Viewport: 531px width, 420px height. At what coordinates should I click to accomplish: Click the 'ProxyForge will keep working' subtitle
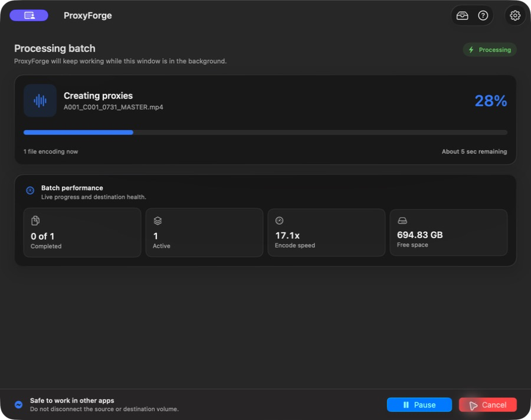[x=120, y=61]
